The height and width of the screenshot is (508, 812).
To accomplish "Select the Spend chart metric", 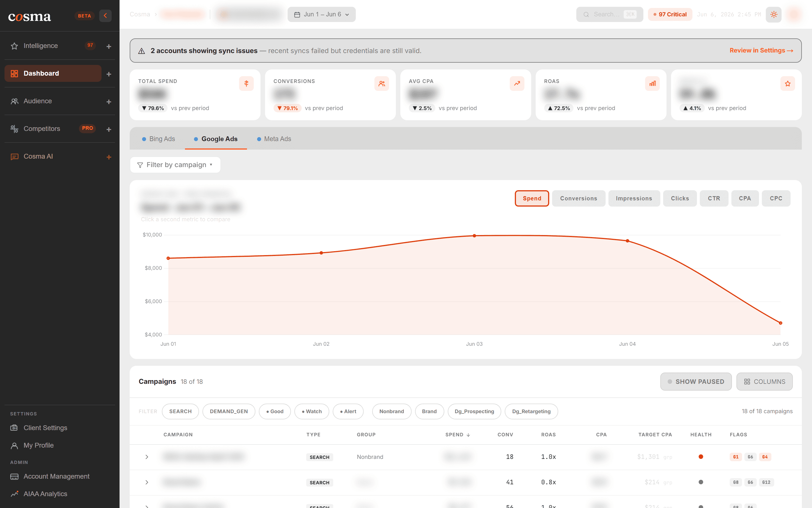I will tap(532, 199).
